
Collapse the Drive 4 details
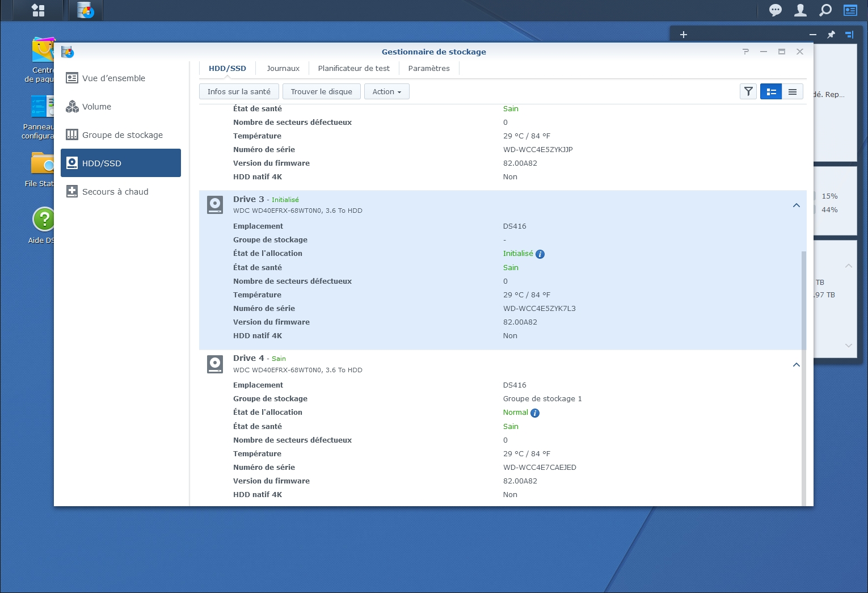(796, 365)
